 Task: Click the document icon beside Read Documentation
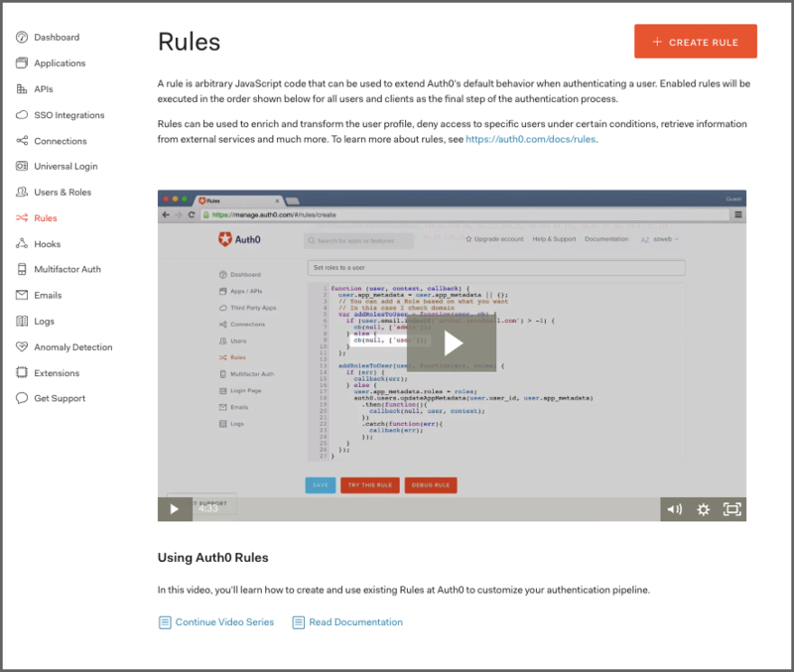tap(299, 622)
